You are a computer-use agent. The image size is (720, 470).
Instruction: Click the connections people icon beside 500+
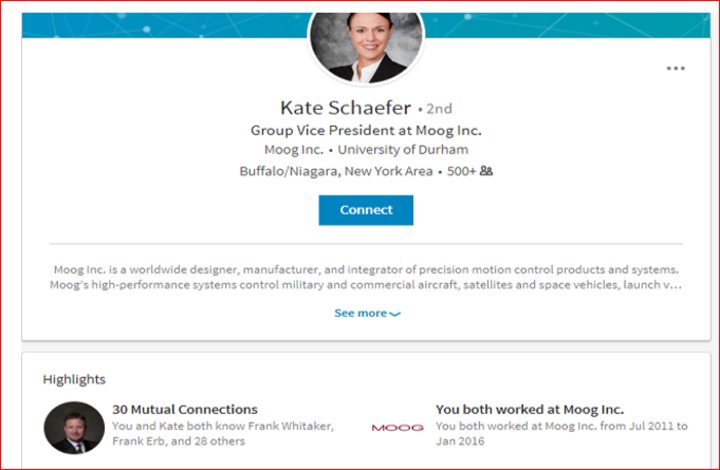point(486,171)
